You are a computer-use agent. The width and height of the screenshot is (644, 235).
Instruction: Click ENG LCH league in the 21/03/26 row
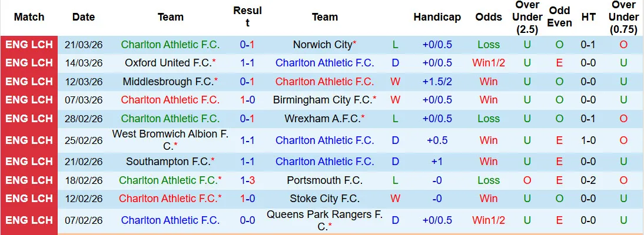pos(29,45)
